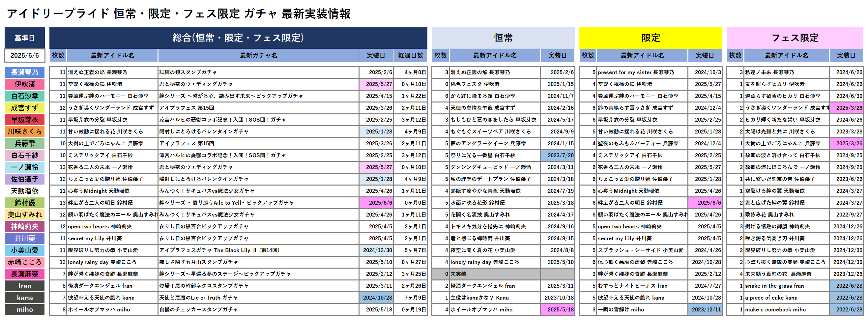Image resolution: width=868 pixels, height=320 pixels.
Task: Click the 絆シリーズ～星巡る夢のステージ～ピックアップガチャ cell
Action: 258,274
